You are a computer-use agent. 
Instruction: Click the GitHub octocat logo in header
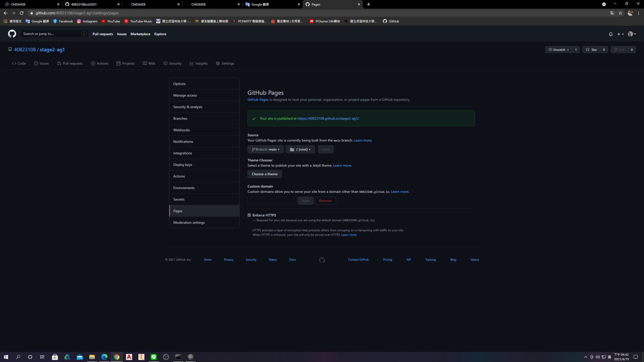(x=12, y=34)
